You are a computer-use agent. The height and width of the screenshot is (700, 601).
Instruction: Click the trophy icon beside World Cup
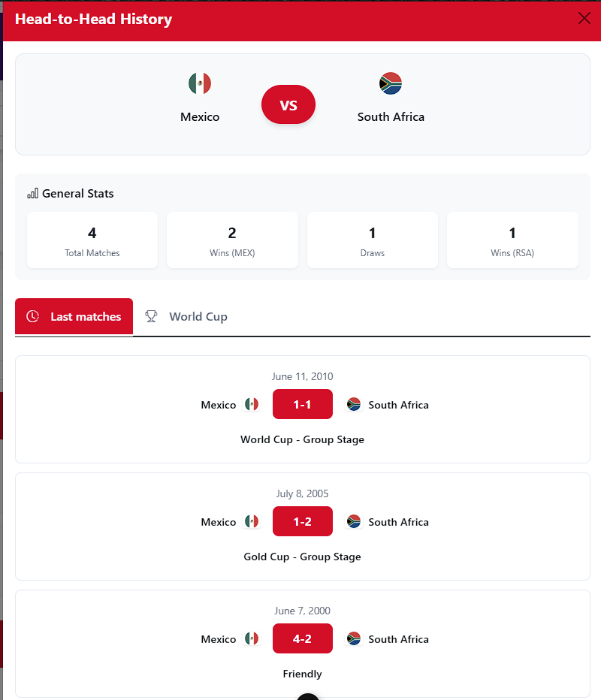point(151,316)
